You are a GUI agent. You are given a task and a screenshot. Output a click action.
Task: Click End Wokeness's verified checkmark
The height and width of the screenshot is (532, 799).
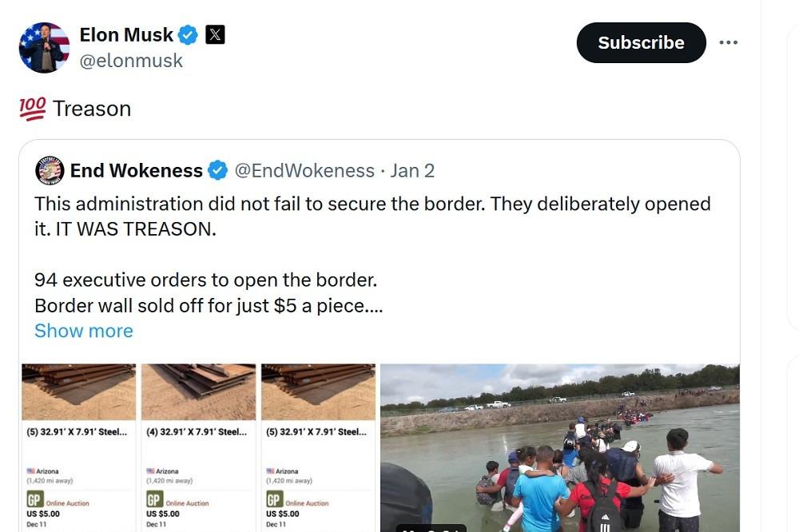(x=217, y=170)
